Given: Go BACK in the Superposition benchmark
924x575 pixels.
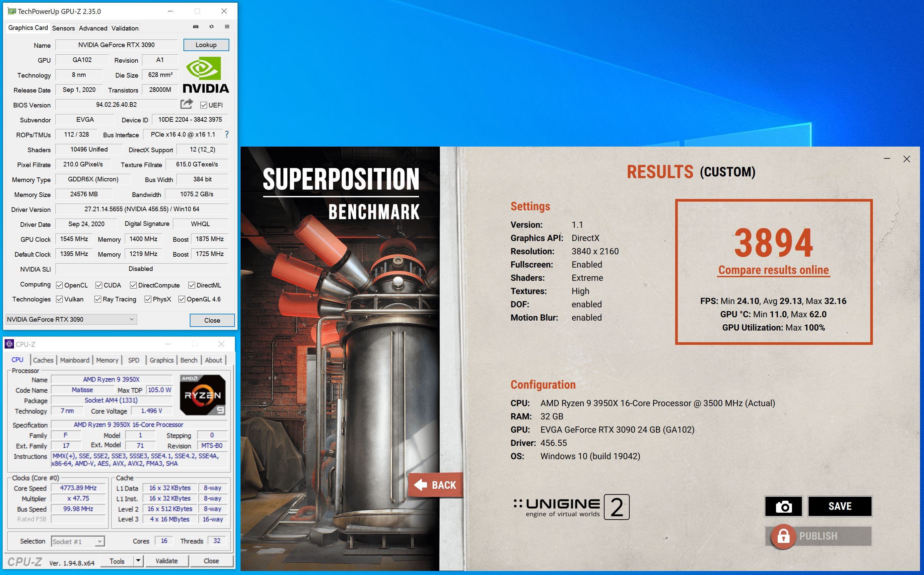Looking at the screenshot, I should tap(435, 485).
